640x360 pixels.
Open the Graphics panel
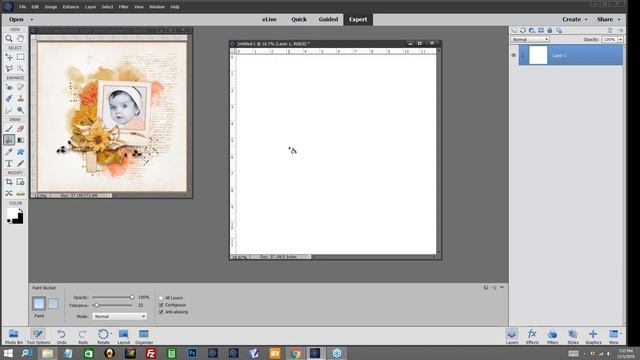593,336
